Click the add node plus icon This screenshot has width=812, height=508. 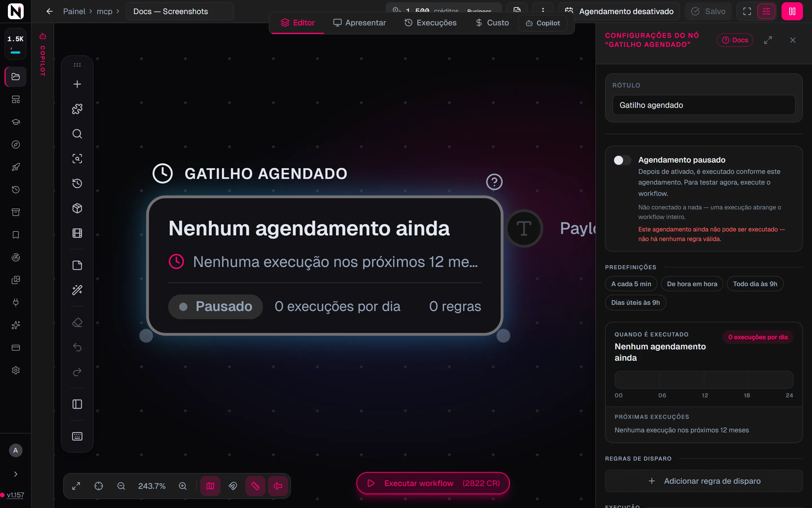(77, 84)
